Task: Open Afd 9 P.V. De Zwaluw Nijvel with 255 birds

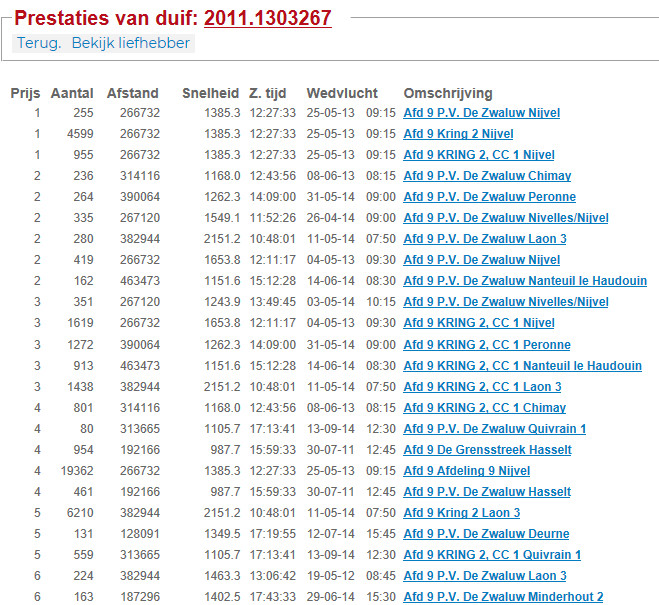Action: point(482,113)
